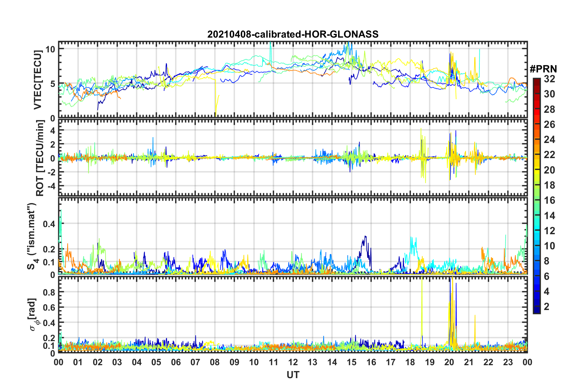Click x-axis tick label 15
The image size is (586, 392).
[x=352, y=362]
